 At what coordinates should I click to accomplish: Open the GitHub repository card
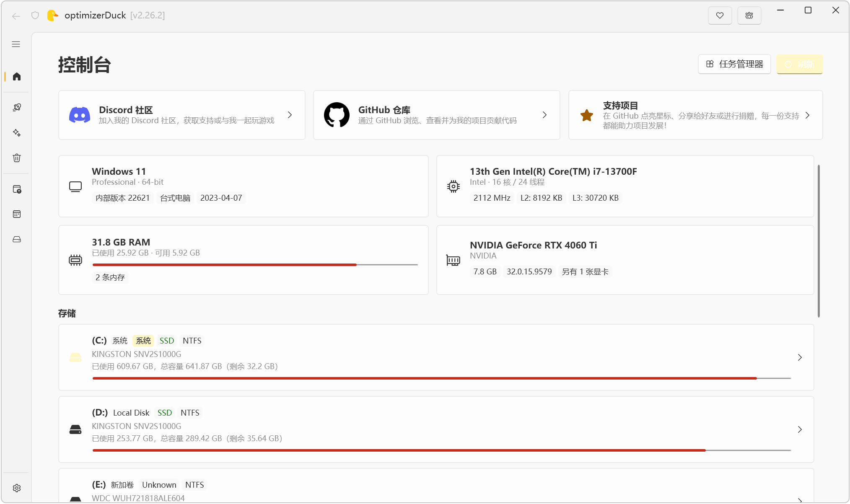pyautogui.click(x=436, y=115)
